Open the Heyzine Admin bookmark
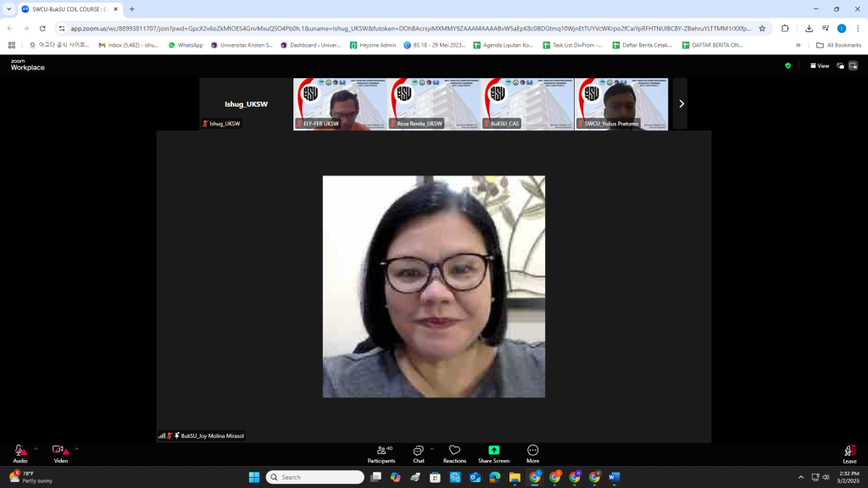The height and width of the screenshot is (488, 868). point(372,45)
